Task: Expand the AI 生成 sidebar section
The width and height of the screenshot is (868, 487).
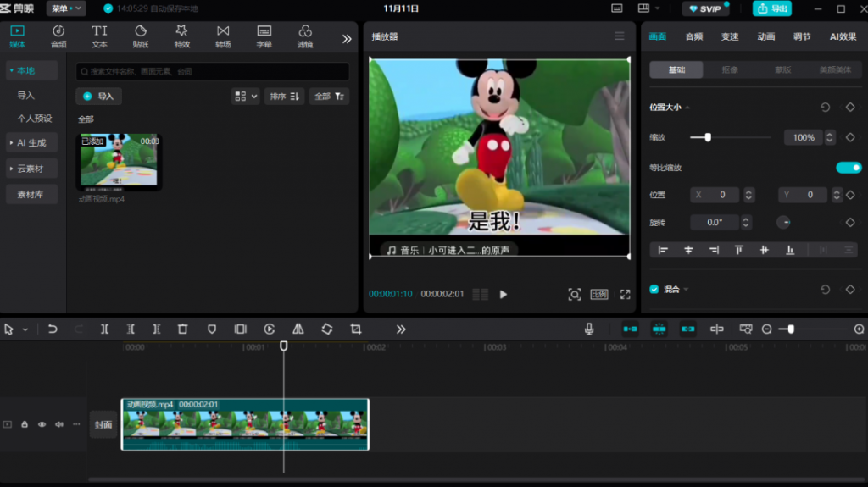Action: click(31, 142)
